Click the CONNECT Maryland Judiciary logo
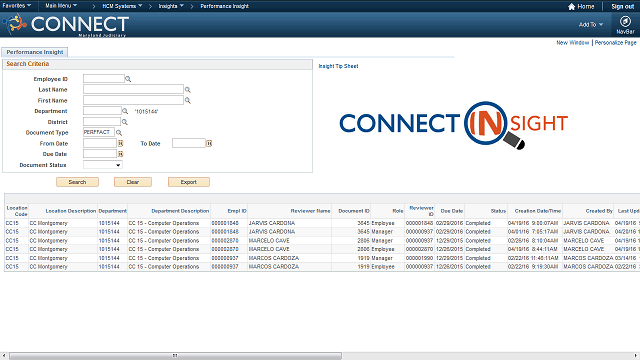The height and width of the screenshot is (360, 640). point(67,25)
